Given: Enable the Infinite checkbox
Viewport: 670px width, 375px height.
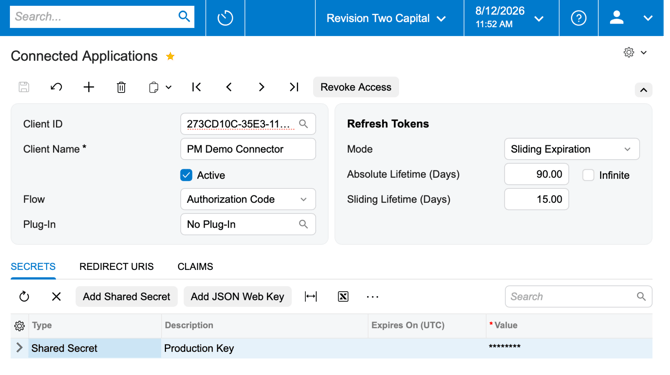Looking at the screenshot, I should pos(588,175).
